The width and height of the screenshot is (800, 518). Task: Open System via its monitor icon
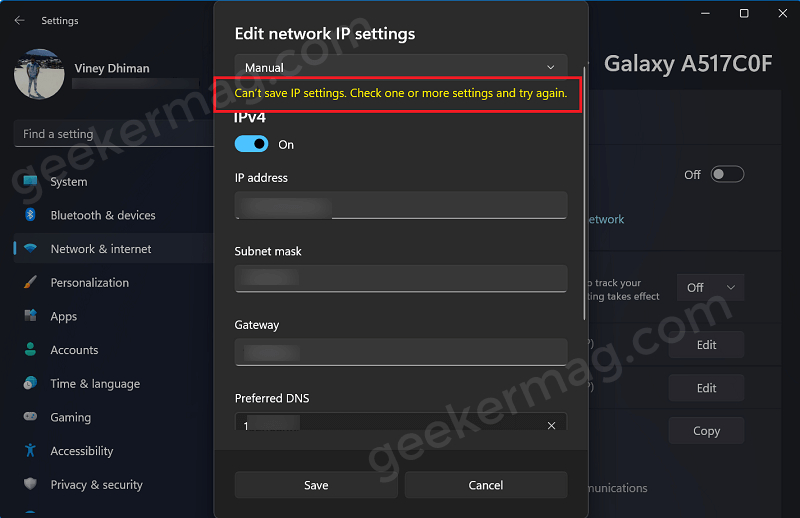pyautogui.click(x=30, y=181)
